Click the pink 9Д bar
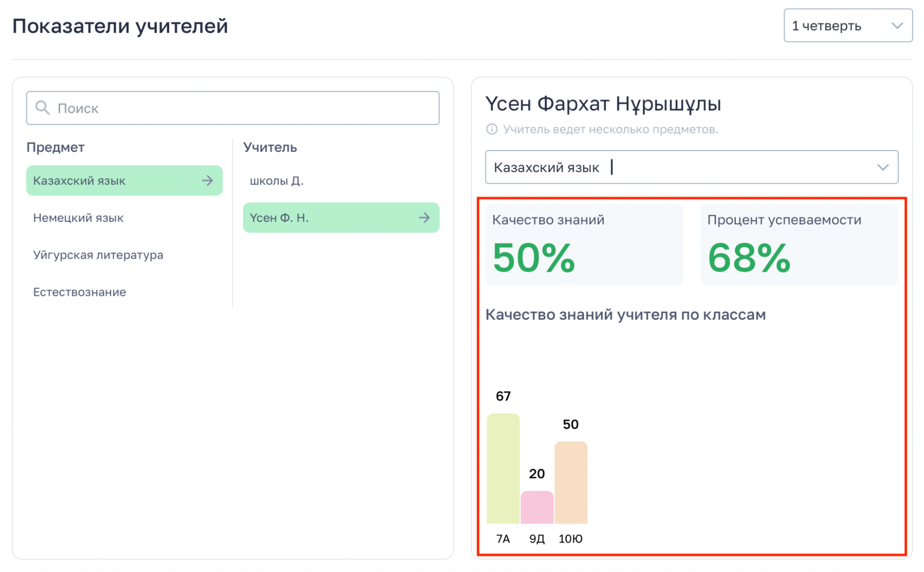 pyautogui.click(x=537, y=507)
